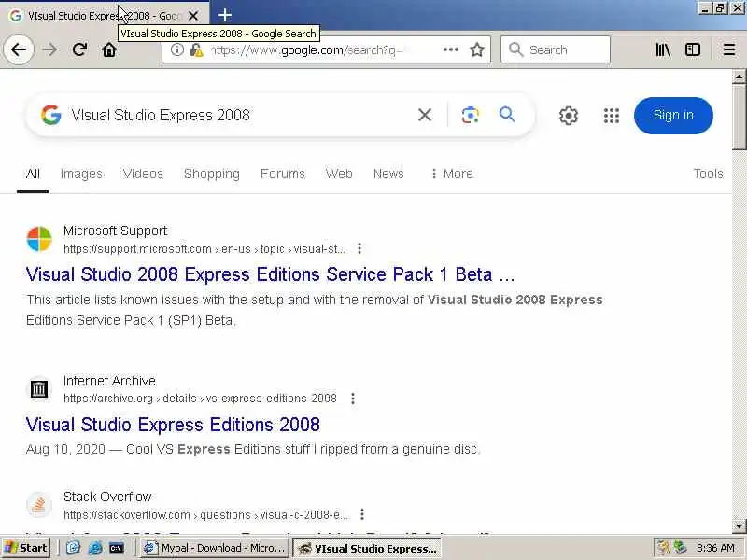Expand the More search filters
The height and width of the screenshot is (560, 747).
tap(452, 174)
